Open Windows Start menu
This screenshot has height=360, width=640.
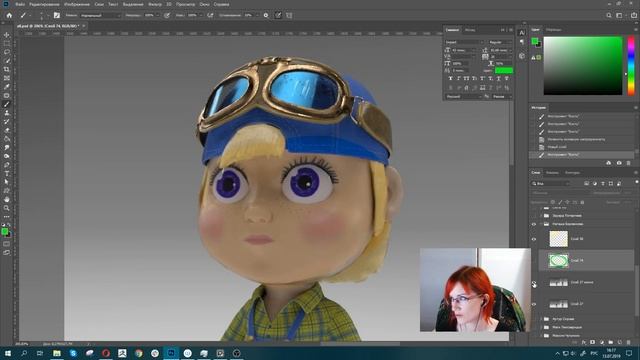(7, 353)
